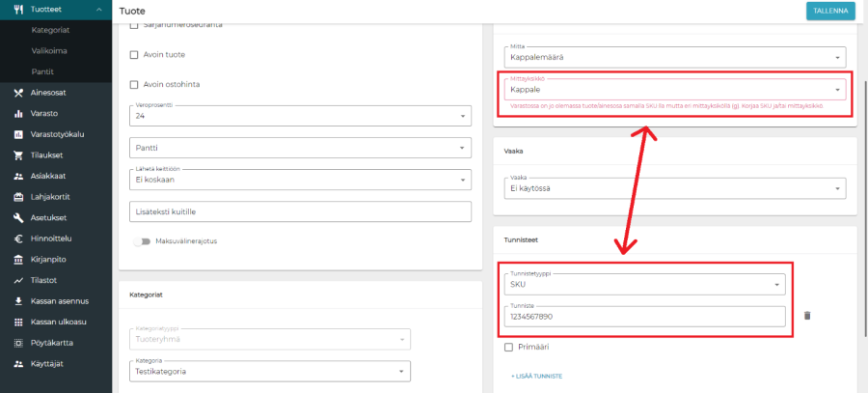Viewport: 868px width, 393px height.
Task: Toggle the Maksuvälinerajoitus switch
Action: click(x=142, y=241)
